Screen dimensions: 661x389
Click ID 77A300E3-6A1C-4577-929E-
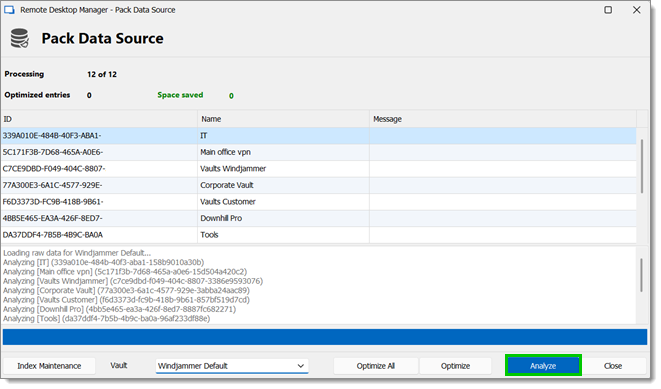(52, 185)
